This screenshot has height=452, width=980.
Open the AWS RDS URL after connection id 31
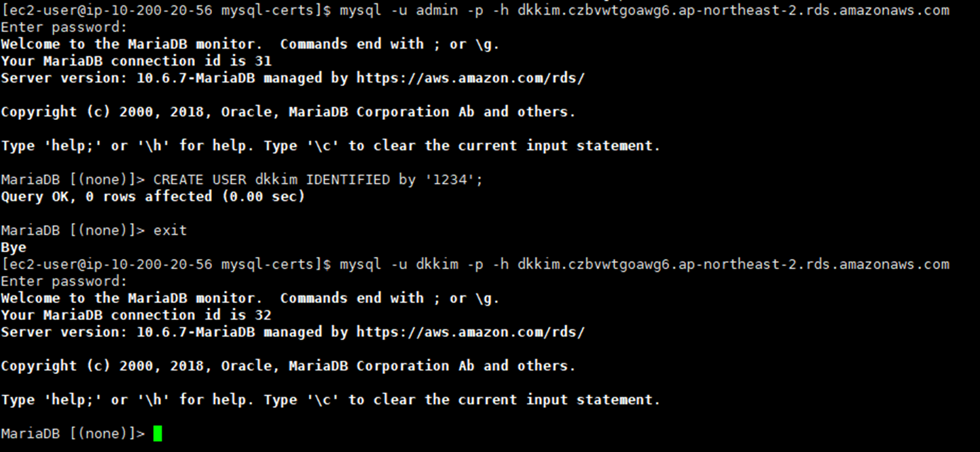click(x=470, y=78)
